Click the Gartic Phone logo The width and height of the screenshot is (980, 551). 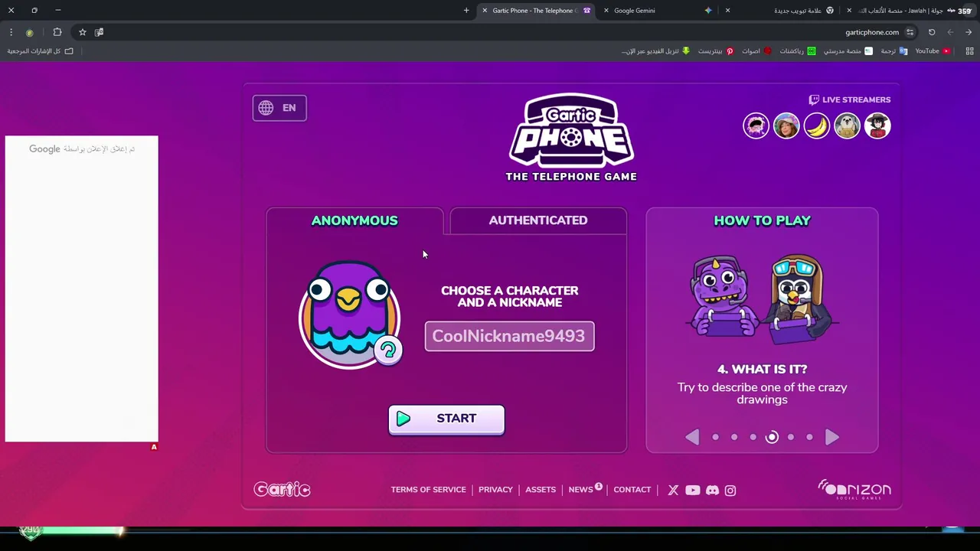tap(571, 137)
